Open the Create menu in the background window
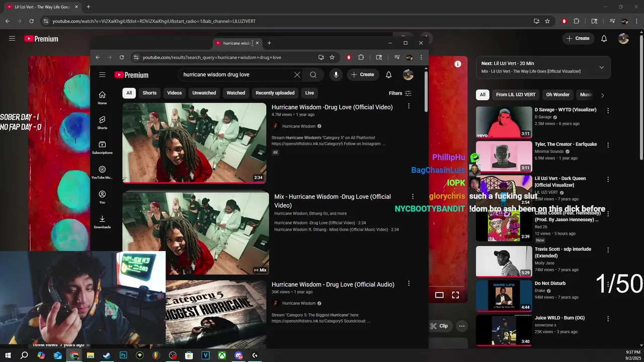644x362 pixels. coord(578,38)
